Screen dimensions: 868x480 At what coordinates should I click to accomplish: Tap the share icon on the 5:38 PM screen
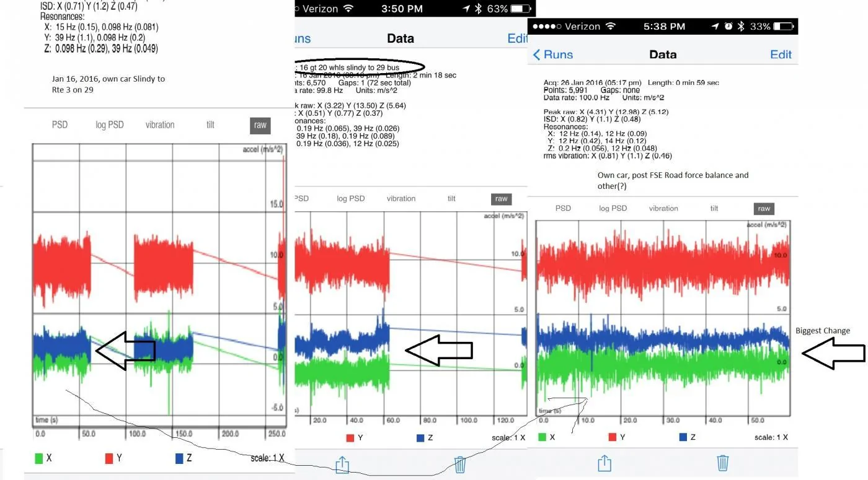604,463
